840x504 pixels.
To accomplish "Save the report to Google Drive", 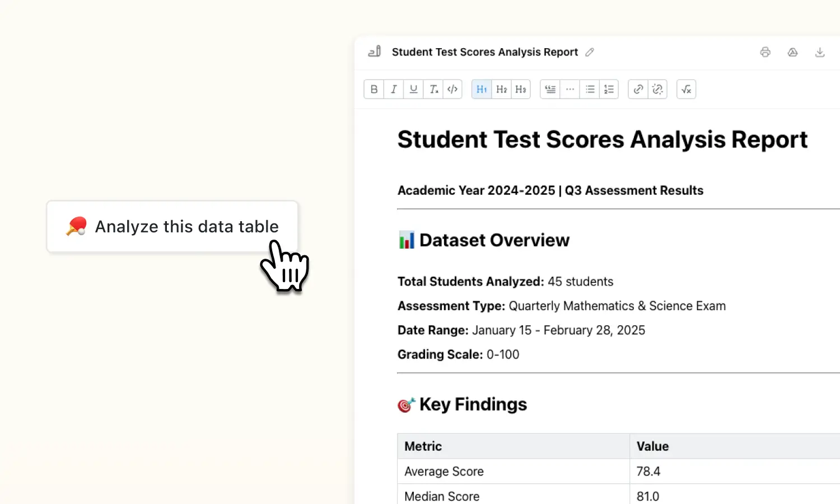I will [x=792, y=52].
